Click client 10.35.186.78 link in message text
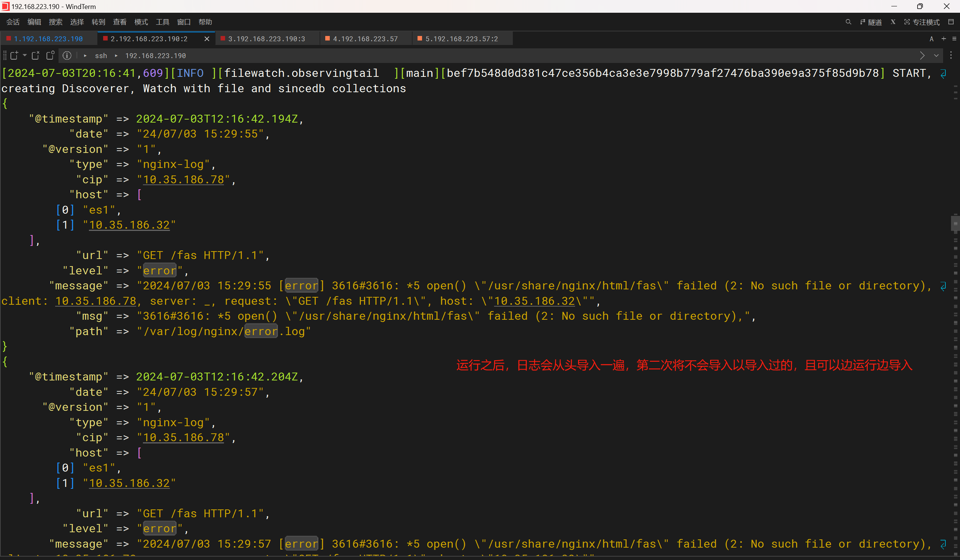 point(96,301)
